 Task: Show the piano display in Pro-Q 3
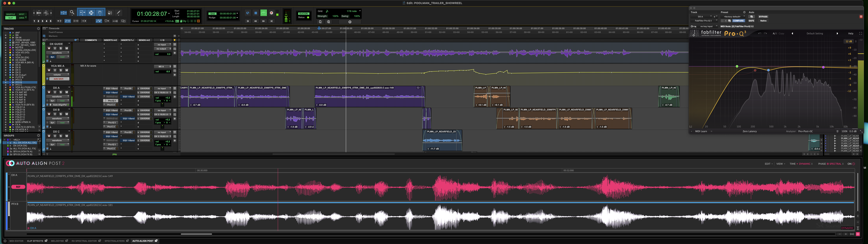691,127
